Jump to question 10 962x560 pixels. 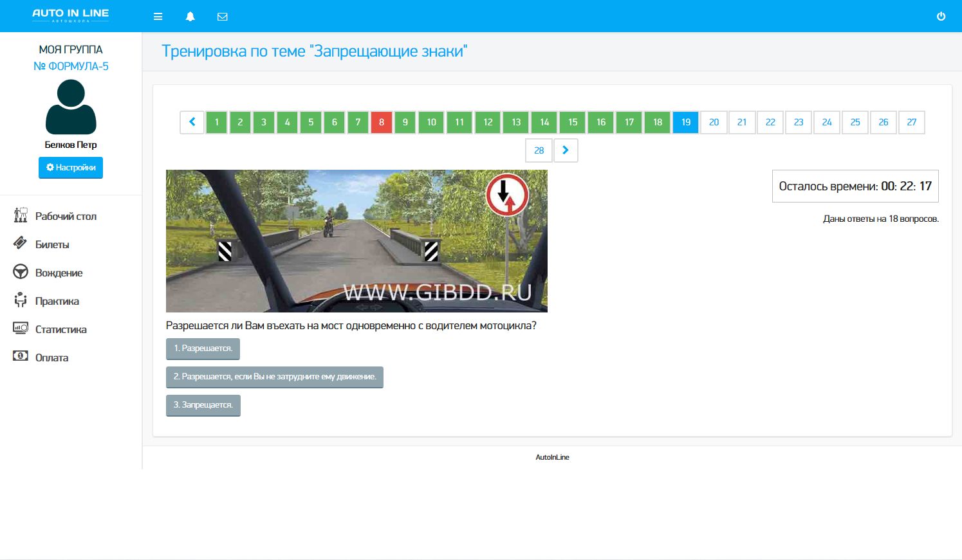point(431,122)
